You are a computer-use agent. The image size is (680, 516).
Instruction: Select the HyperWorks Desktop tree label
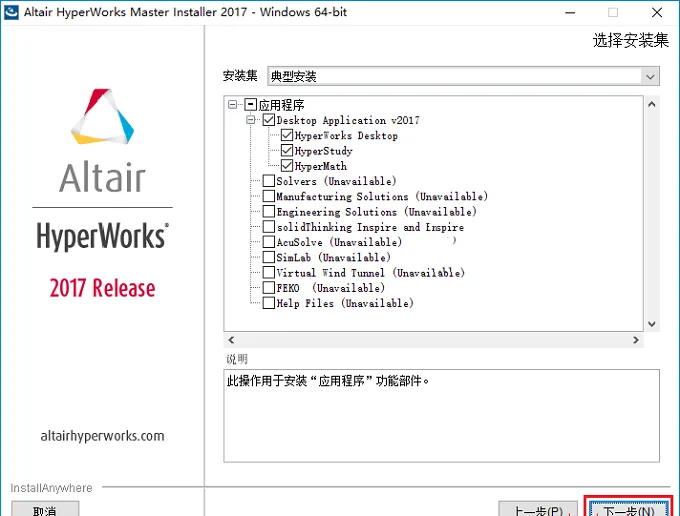point(346,136)
